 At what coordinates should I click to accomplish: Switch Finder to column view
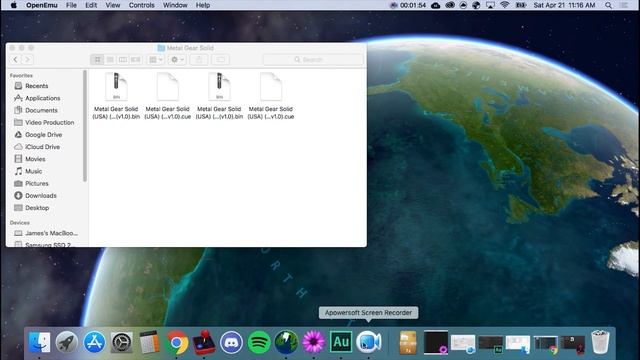[122, 60]
